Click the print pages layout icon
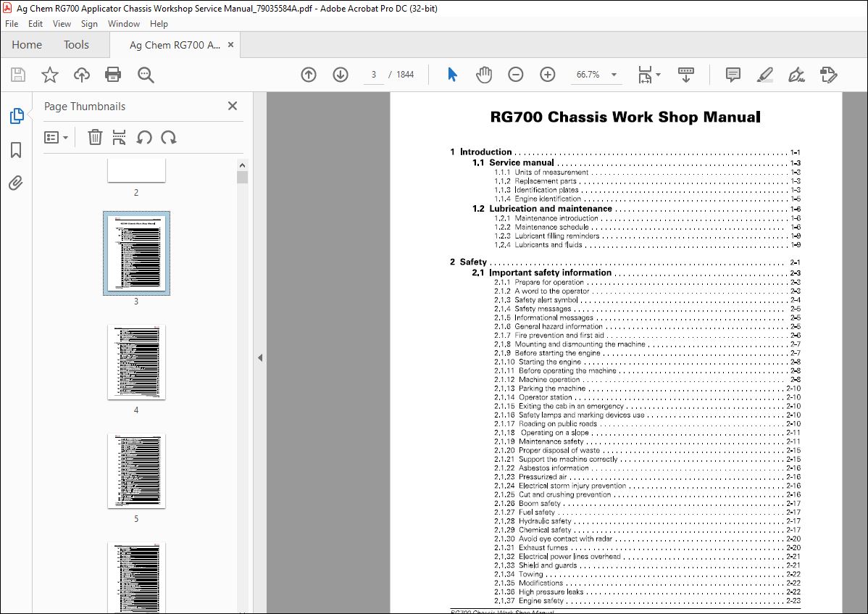The image size is (868, 614). click(x=119, y=137)
